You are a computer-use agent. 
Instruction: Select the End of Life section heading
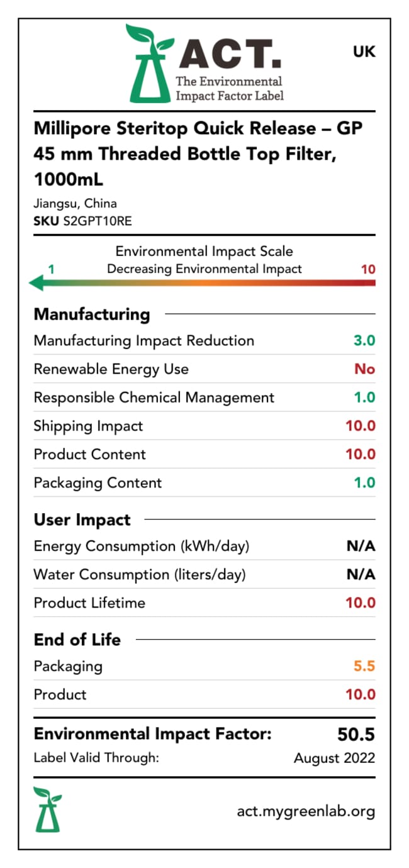point(77,640)
